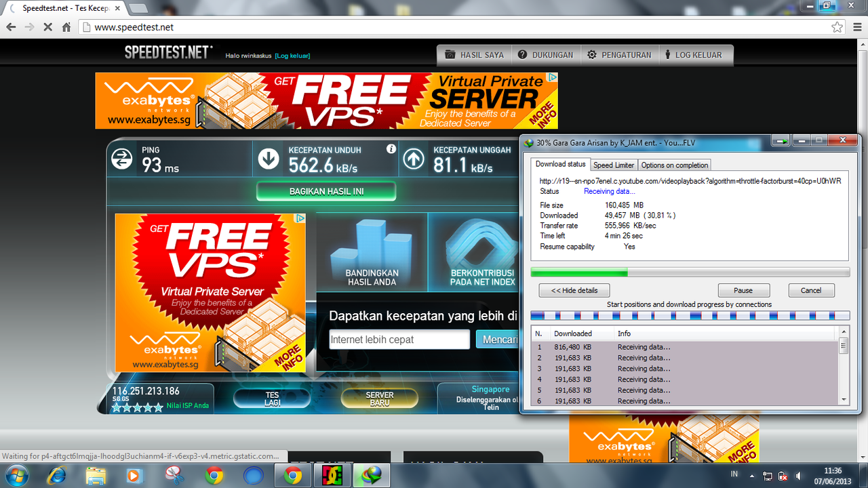Image resolution: width=868 pixels, height=488 pixels.
Task: Click the Hide details button
Action: 574,290
